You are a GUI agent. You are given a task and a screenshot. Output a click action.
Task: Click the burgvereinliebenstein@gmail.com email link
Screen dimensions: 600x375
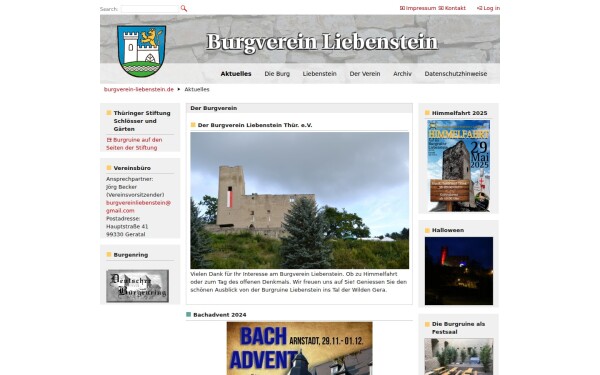[138, 207]
